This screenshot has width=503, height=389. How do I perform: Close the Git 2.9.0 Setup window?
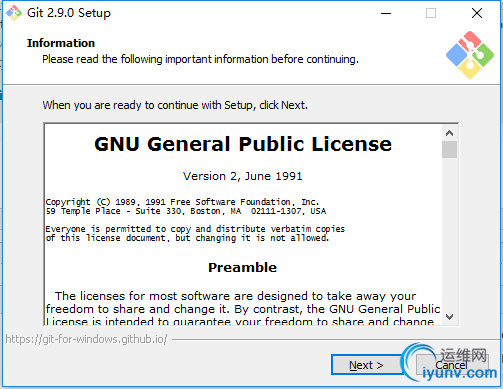click(x=477, y=13)
